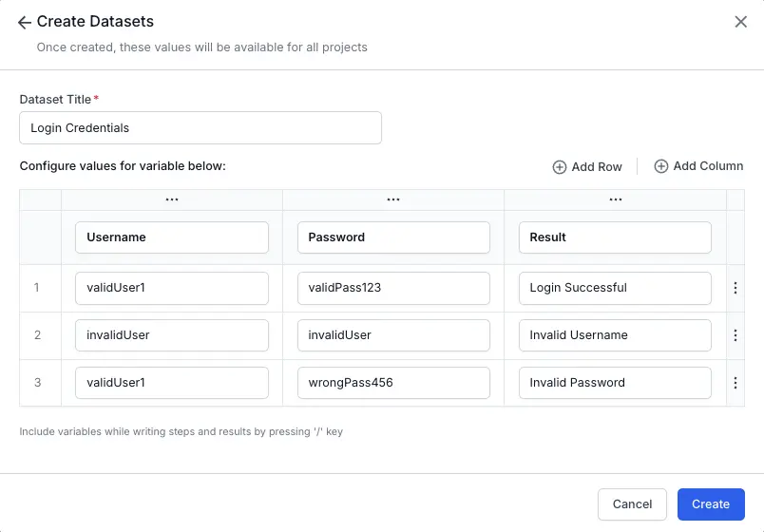Screen dimensions: 764x532
Task: Edit the Invalid Username result cell
Action: tap(615, 335)
